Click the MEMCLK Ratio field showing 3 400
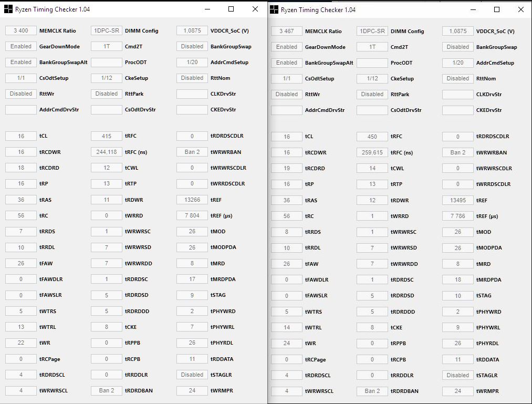532x404 pixels. tap(20, 30)
